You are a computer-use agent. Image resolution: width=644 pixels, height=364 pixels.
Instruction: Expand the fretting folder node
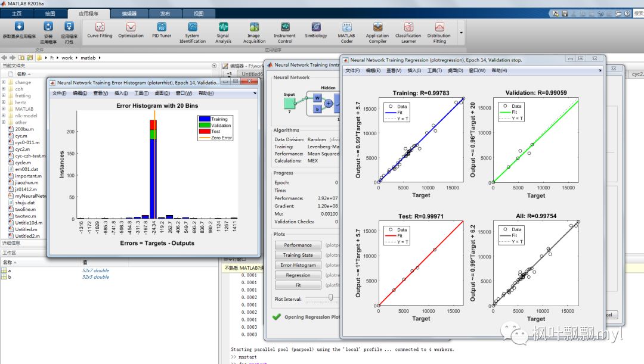(x=4, y=95)
